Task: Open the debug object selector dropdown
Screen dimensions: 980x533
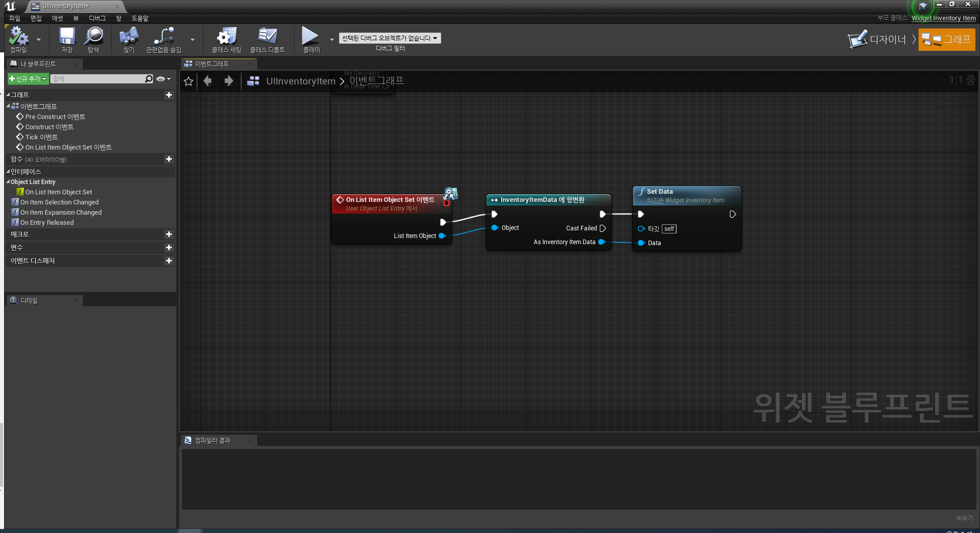Action: click(390, 38)
